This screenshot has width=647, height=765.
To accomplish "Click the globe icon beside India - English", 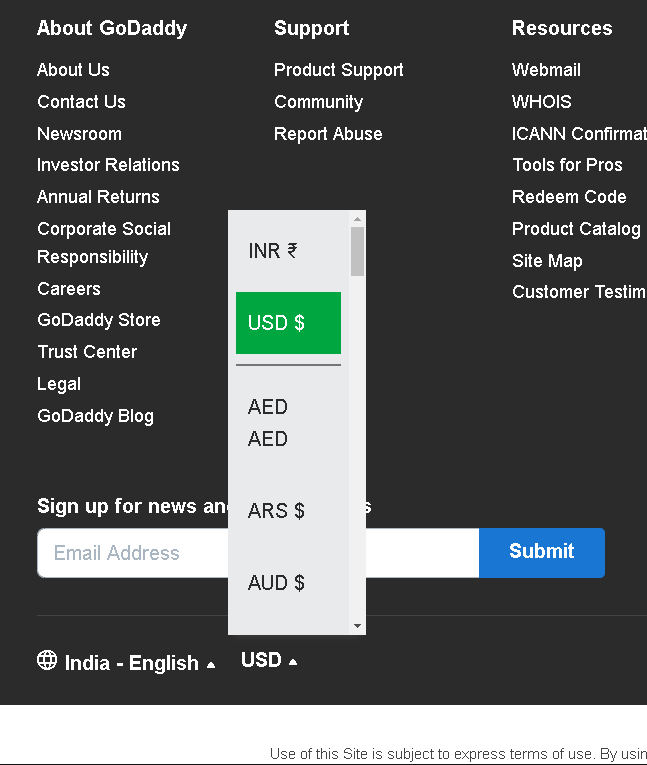I will [47, 660].
